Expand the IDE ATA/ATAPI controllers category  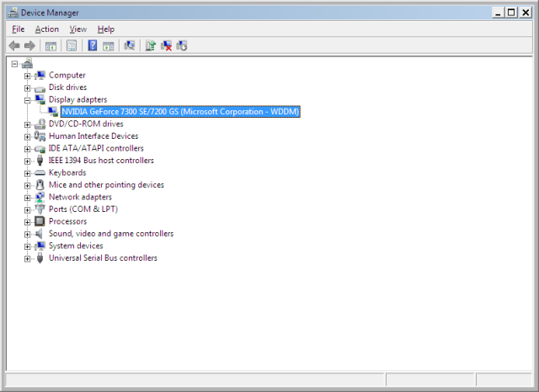click(27, 149)
